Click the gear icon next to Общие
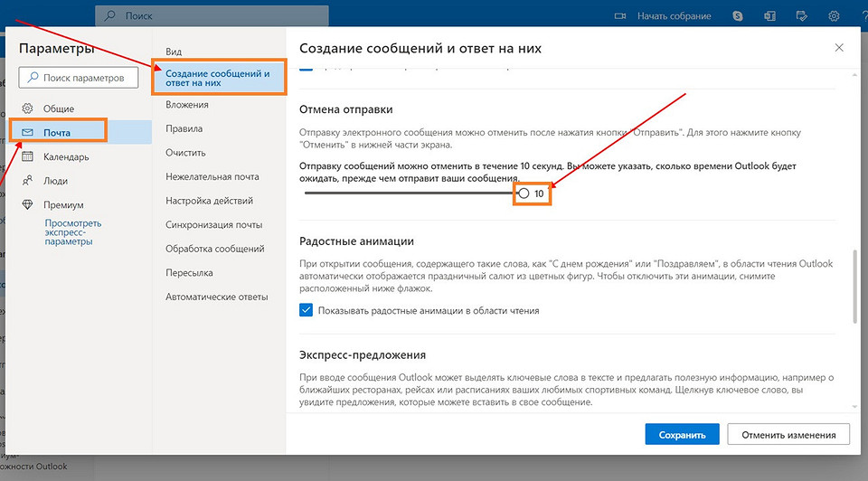Image resolution: width=868 pixels, height=481 pixels. [27, 108]
